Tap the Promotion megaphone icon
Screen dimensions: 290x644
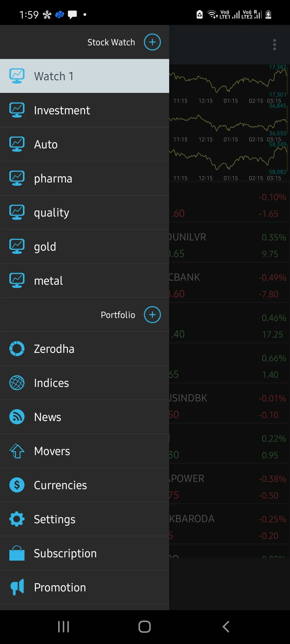click(x=17, y=587)
